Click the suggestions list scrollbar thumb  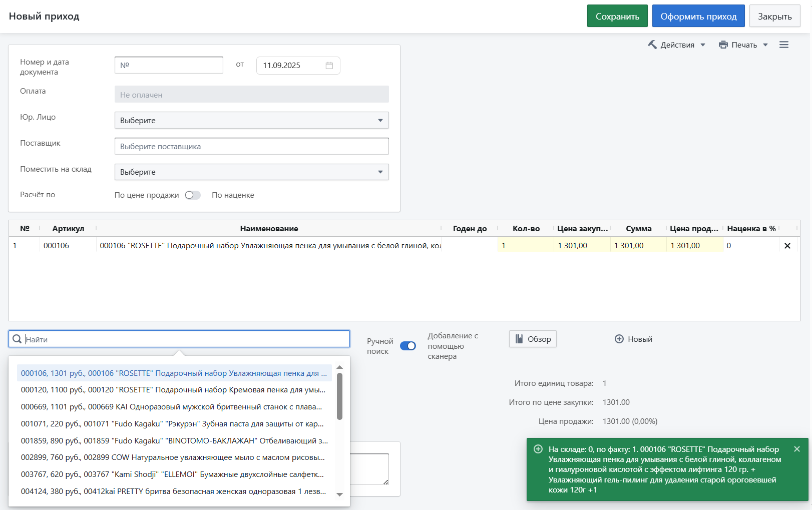pos(339,395)
